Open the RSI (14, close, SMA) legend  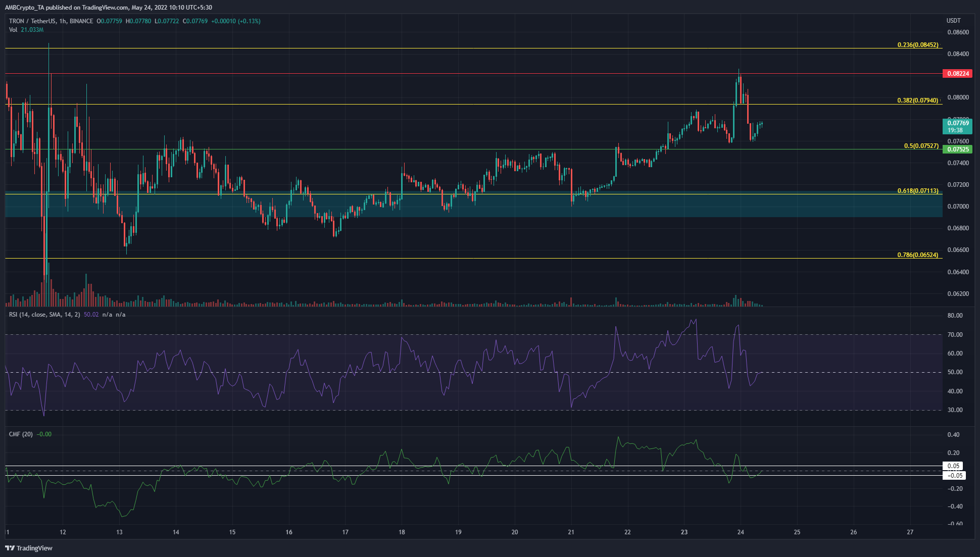[x=44, y=315]
